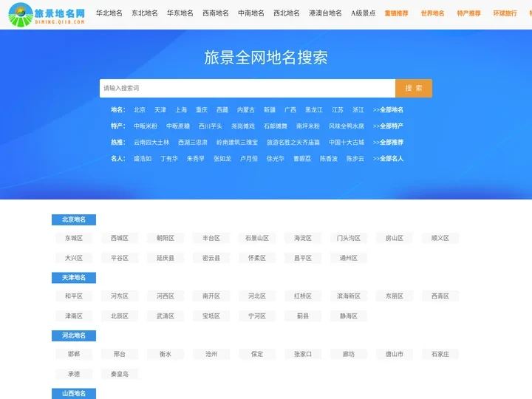Select 武清区 under 天津地名
Screen dimensions: 532x399
coord(166,316)
